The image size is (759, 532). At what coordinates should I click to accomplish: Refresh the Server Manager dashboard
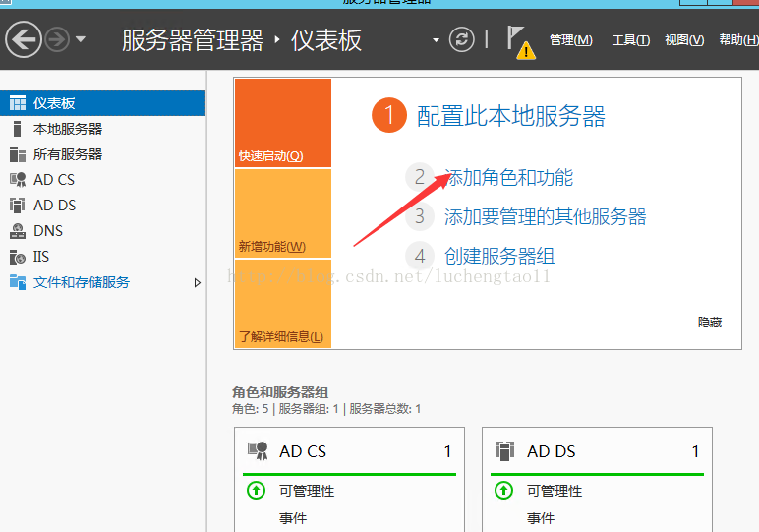pyautogui.click(x=461, y=39)
